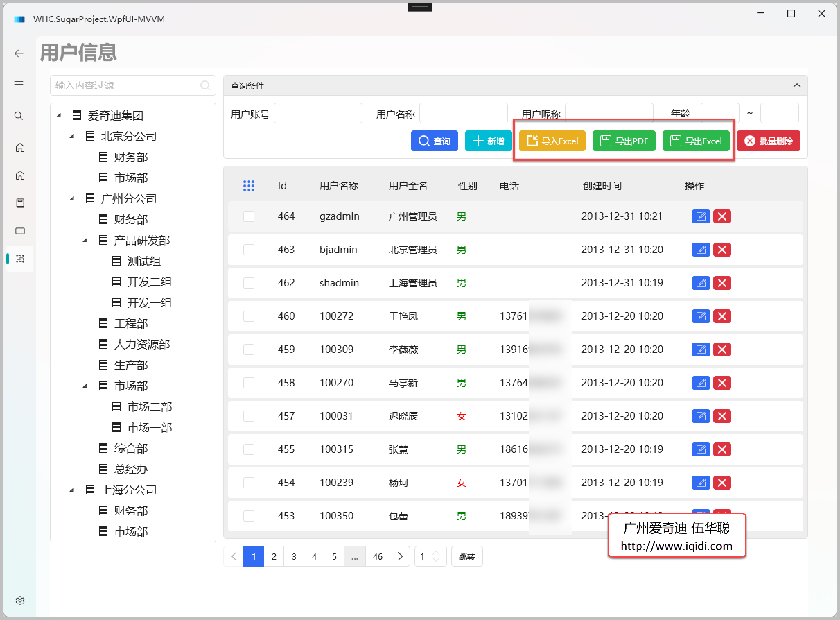Collapse the 北京分公司 tree node

click(x=72, y=136)
